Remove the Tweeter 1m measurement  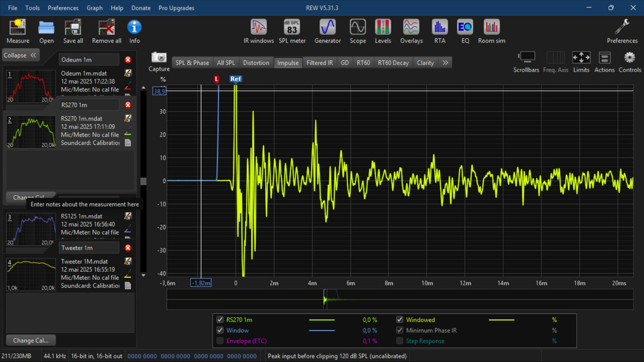(128, 248)
